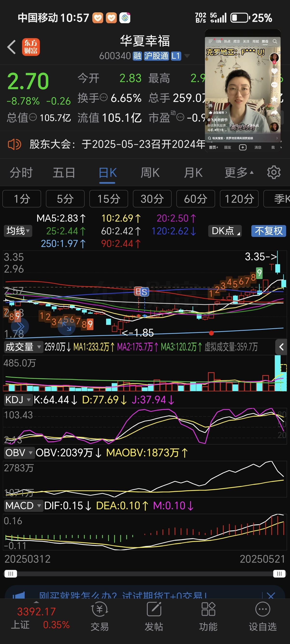Open the 股东大会 announcement text
290x644 pixels.
tap(117, 144)
